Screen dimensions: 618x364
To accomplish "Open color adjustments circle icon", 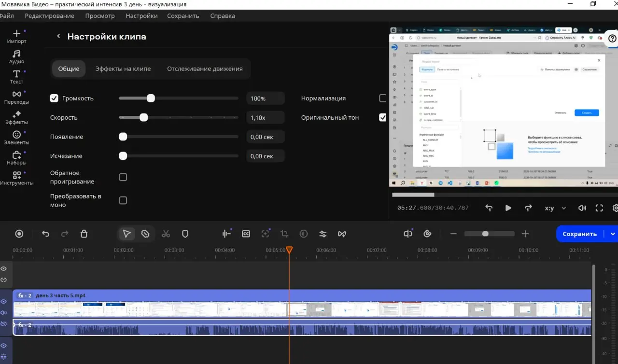I will tap(304, 234).
